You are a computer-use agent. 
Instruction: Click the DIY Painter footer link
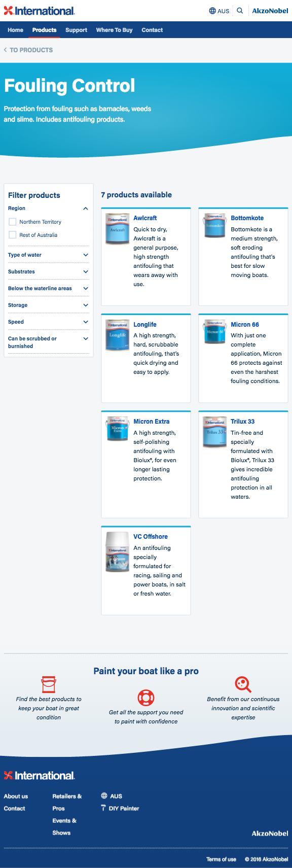point(124,808)
